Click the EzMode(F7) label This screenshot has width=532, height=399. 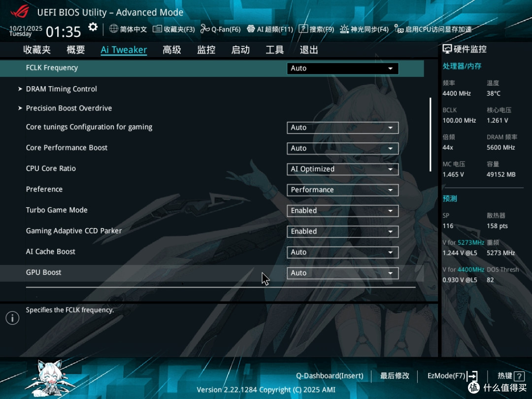[446, 376]
